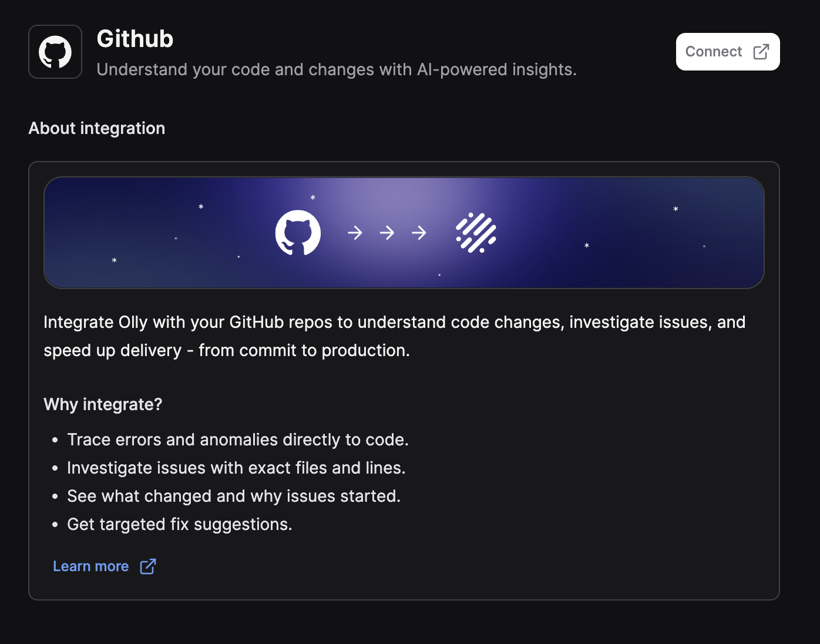Click the Trace errors bullet point
This screenshot has height=644, width=820.
tap(238, 440)
